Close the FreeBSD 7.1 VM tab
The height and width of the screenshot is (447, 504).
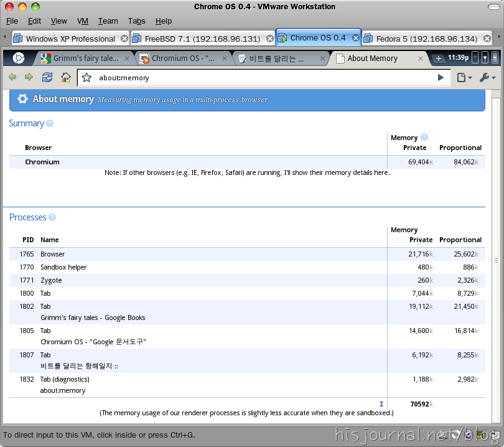(270, 39)
